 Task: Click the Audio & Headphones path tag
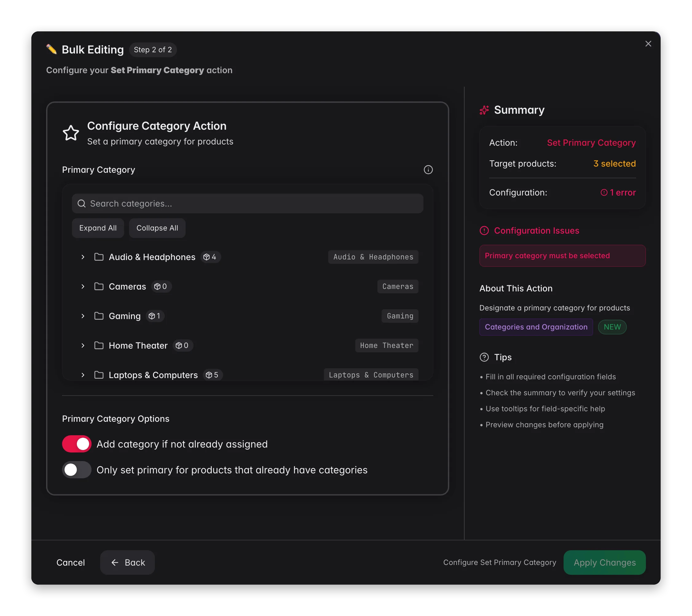373,257
